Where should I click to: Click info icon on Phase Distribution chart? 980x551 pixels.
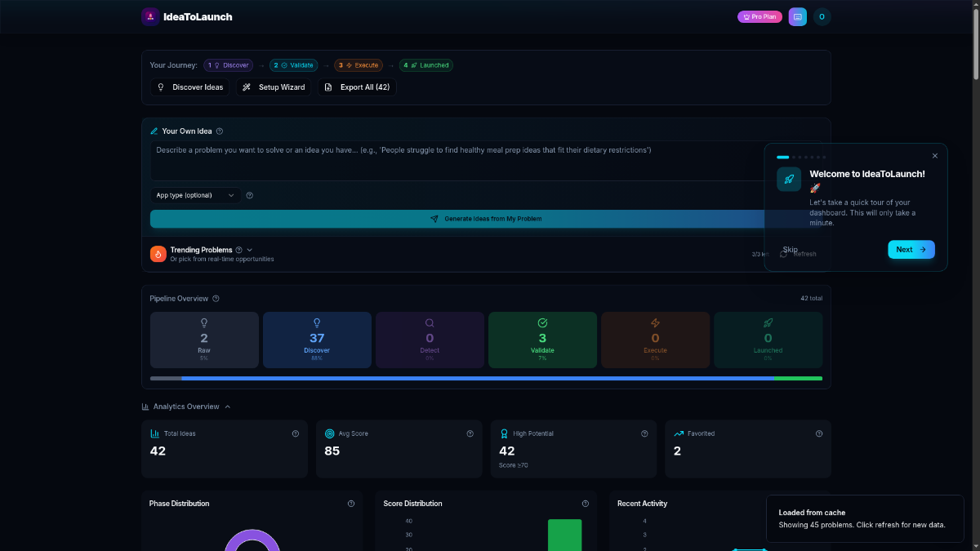pos(351,504)
